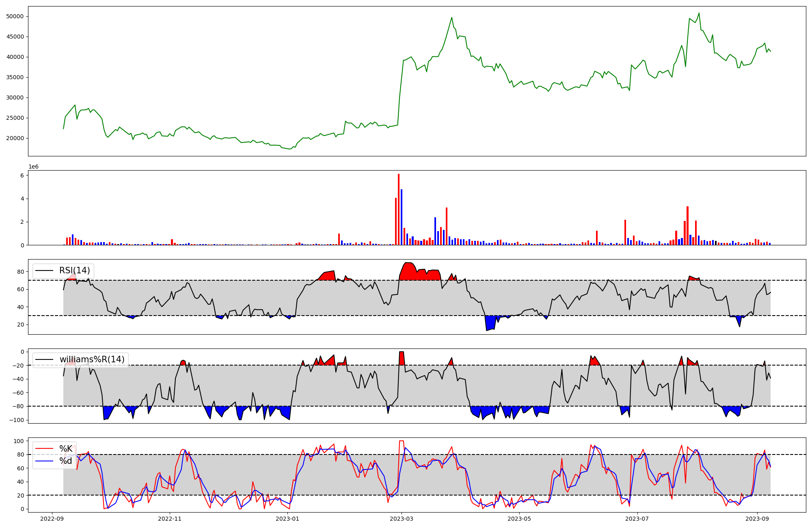This screenshot has width=812, height=528.
Task: Select the 2023-09 date tick label
Action: point(757,519)
